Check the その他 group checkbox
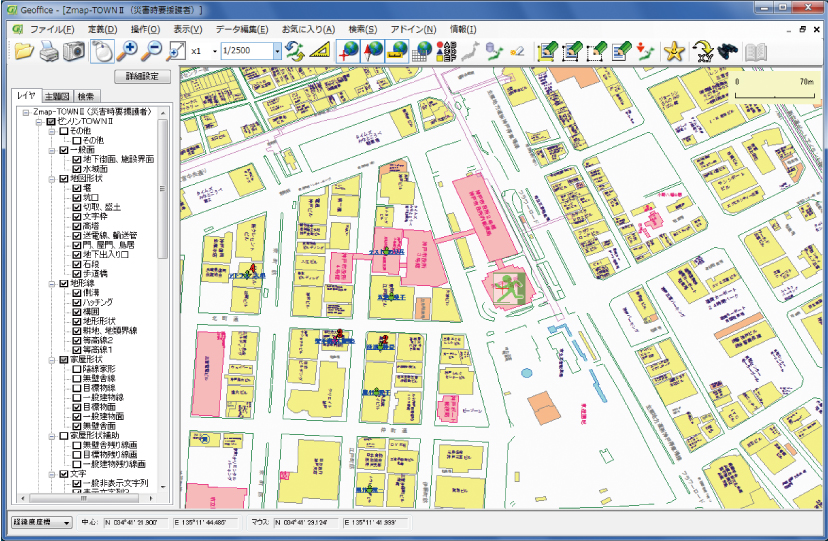The image size is (828, 541). [x=64, y=131]
